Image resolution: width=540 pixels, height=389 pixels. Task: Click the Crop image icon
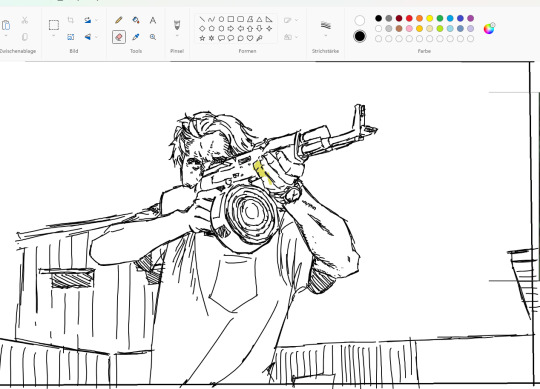(71, 20)
